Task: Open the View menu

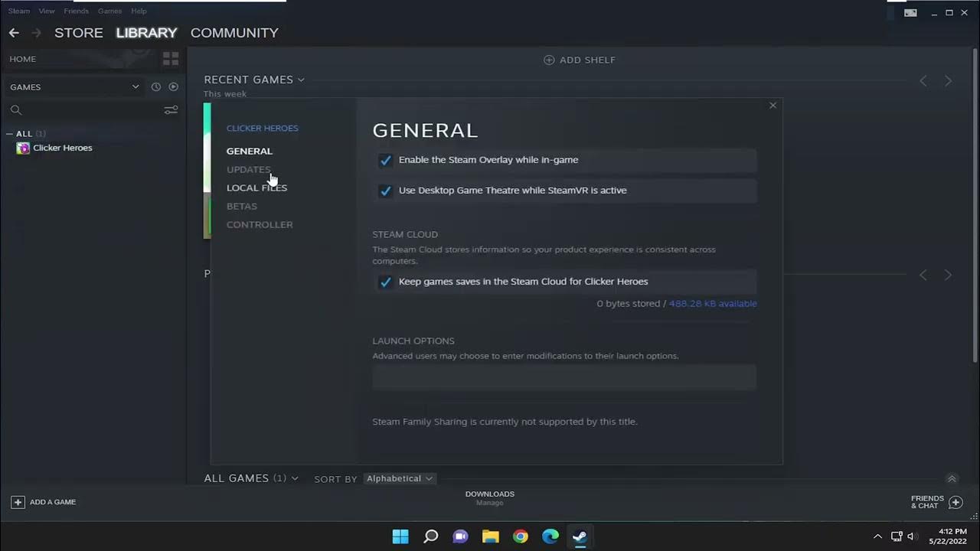Action: 47,11
